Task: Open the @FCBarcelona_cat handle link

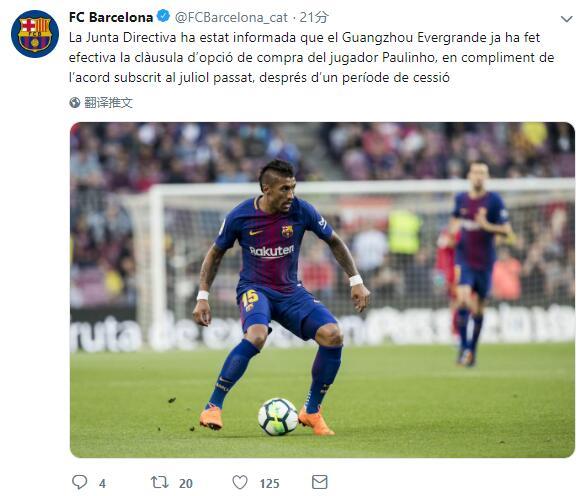Action: click(x=231, y=17)
